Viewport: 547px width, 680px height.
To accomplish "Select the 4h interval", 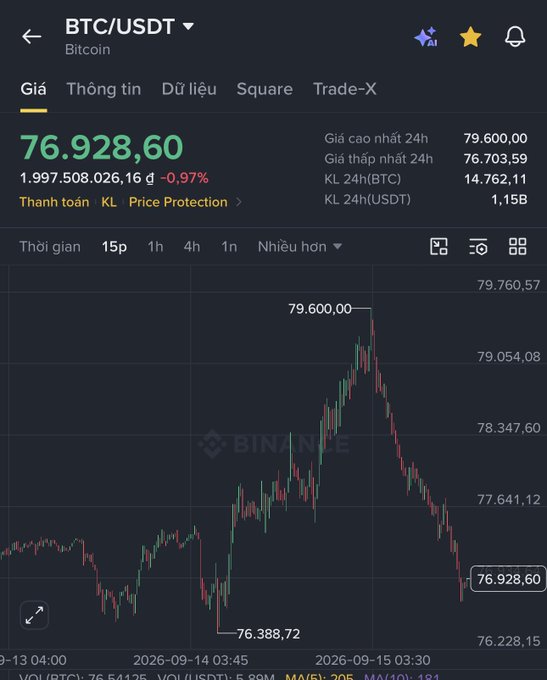I will (x=192, y=247).
